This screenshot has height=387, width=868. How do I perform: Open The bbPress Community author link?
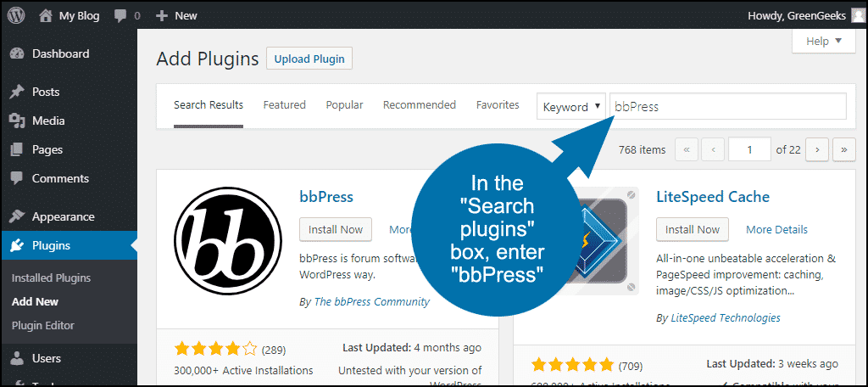(371, 302)
